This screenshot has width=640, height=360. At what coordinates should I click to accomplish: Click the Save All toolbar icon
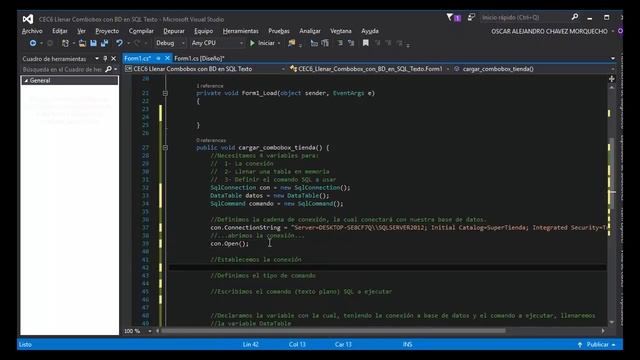104,43
